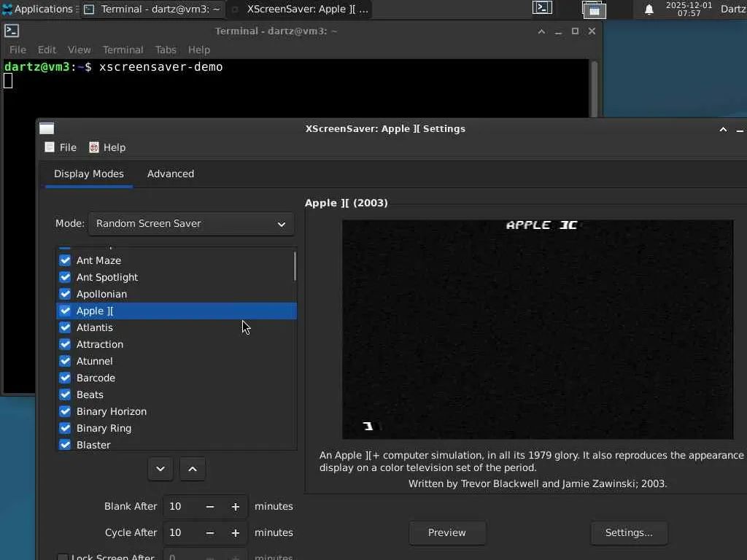Increase Cycle After with plus button

236,533
